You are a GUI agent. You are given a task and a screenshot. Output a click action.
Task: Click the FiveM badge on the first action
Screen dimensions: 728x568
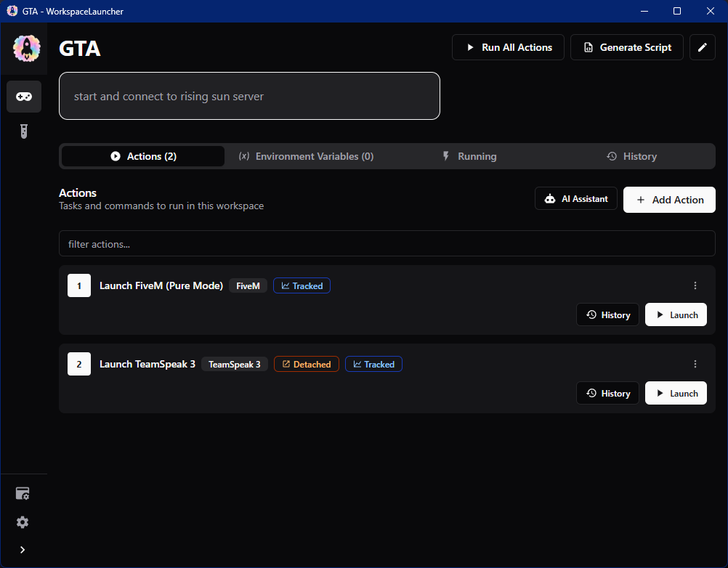(248, 285)
